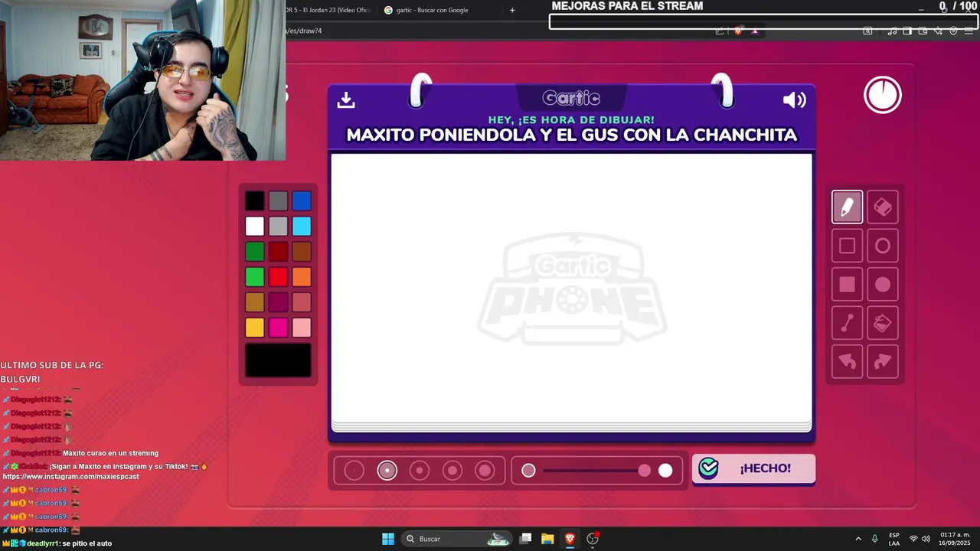Open the volume control in system tray
Screen dimensions: 980x551
[925, 539]
